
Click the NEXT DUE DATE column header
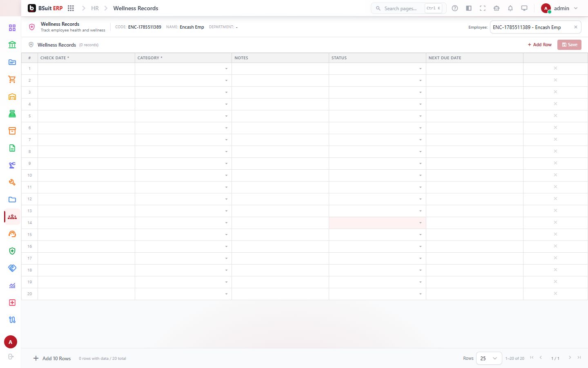(x=474, y=58)
